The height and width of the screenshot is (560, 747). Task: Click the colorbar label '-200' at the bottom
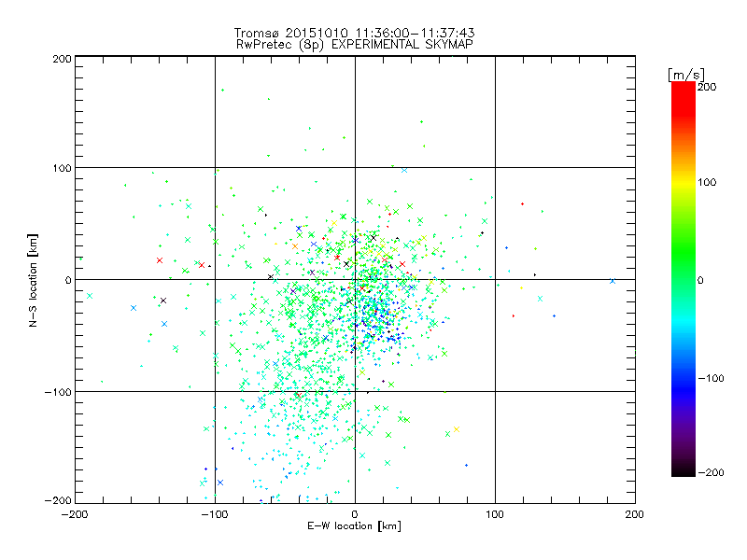click(x=711, y=472)
